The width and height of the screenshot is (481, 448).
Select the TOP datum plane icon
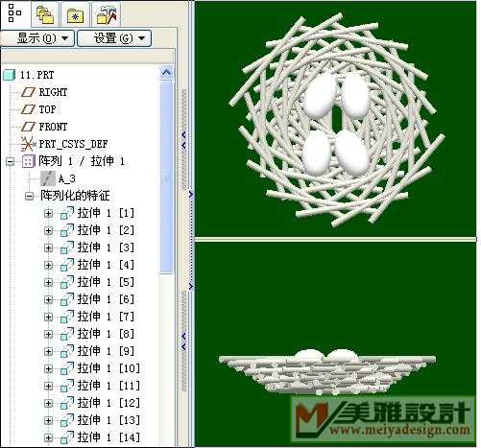[x=28, y=109]
